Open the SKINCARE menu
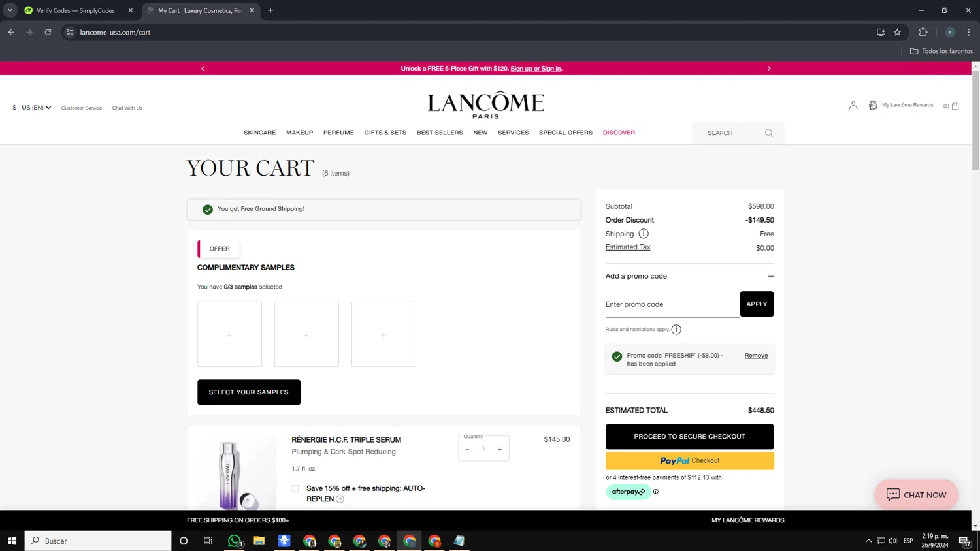Image resolution: width=980 pixels, height=551 pixels. tap(259, 133)
